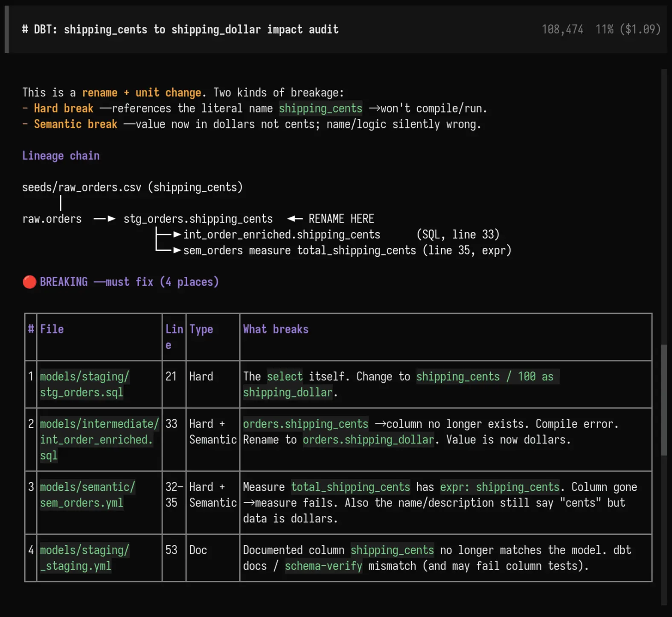The image size is (672, 617).
Task: Click the session title shipping_cents impact audit
Action: pos(180,29)
